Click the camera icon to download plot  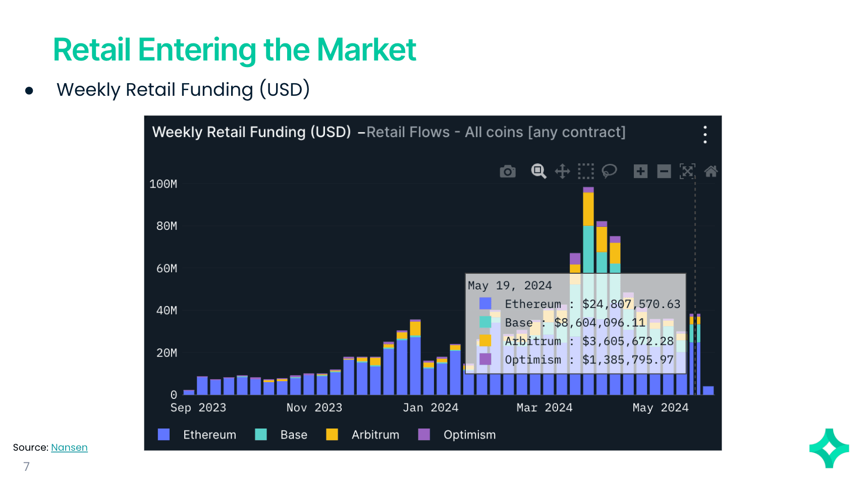pos(508,172)
